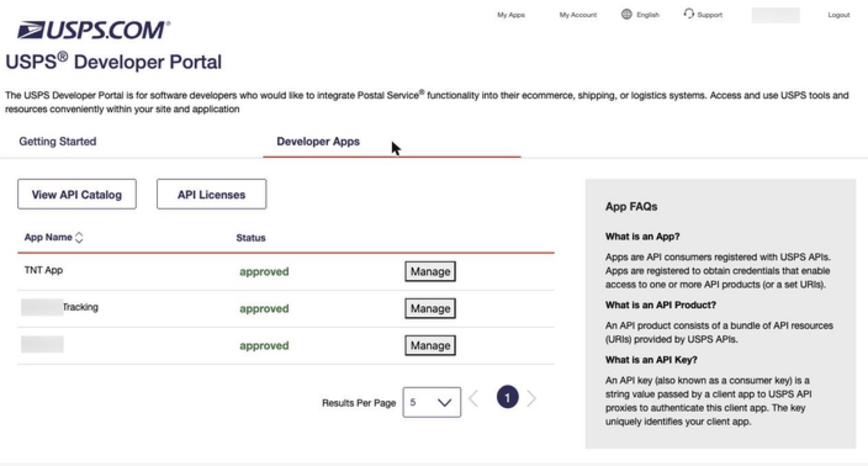Image resolution: width=868 pixels, height=466 pixels.
Task: Click the English language link
Action: click(648, 15)
